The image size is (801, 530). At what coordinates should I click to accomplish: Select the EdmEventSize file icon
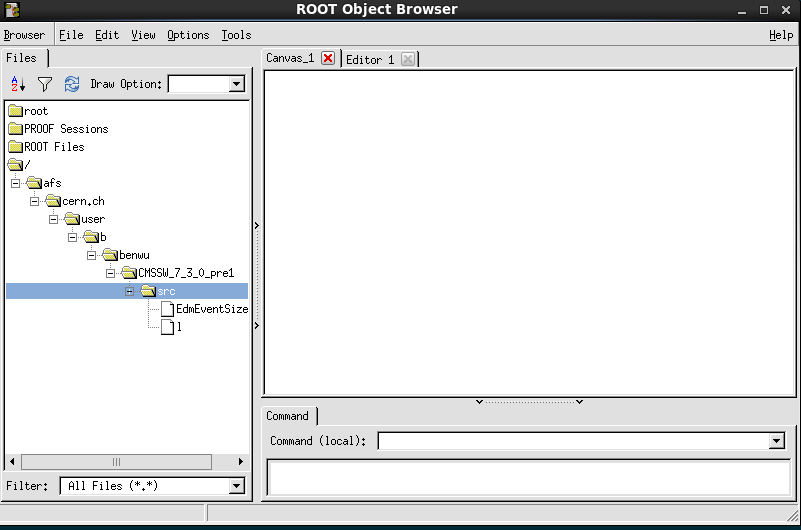[x=167, y=309]
